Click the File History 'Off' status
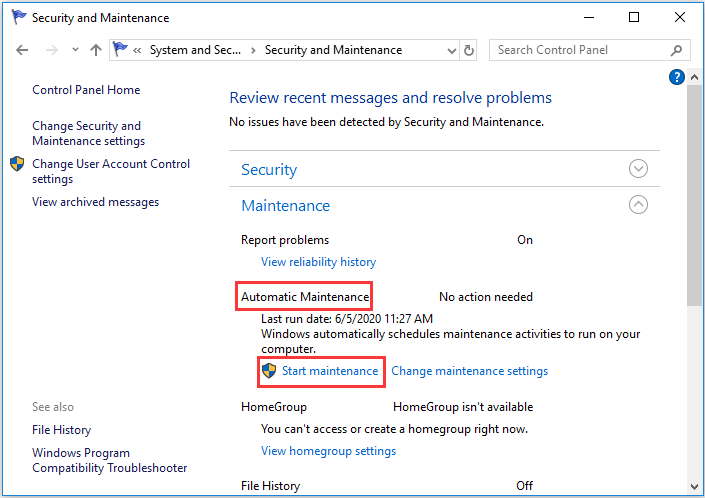The image size is (705, 498). 524,486
